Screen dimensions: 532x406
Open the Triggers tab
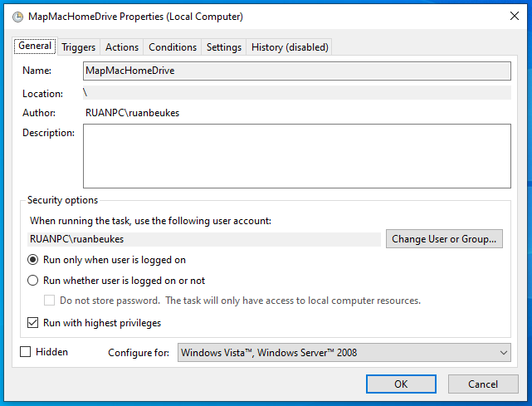click(x=79, y=47)
